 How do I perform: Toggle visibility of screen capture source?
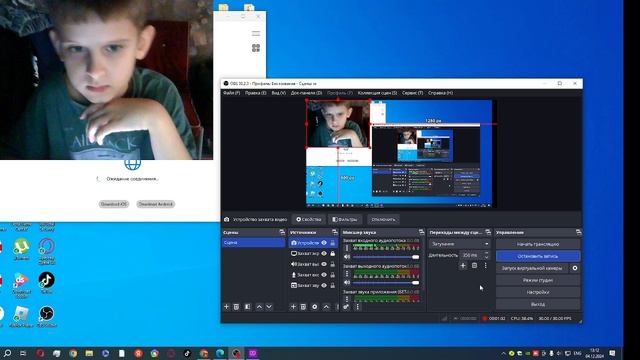[x=324, y=253]
